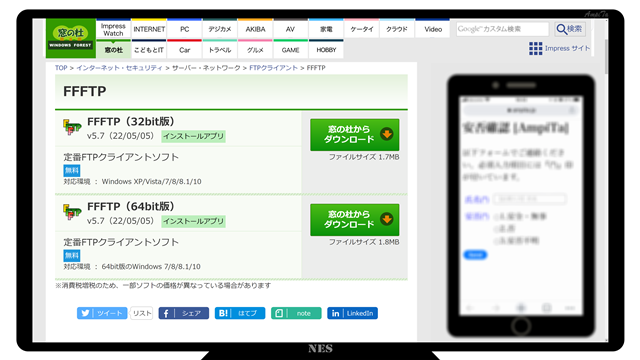This screenshot has width=640, height=360.
Task: Download the FFFTP 32bit版 from 窓の杜
Action: (x=355, y=135)
